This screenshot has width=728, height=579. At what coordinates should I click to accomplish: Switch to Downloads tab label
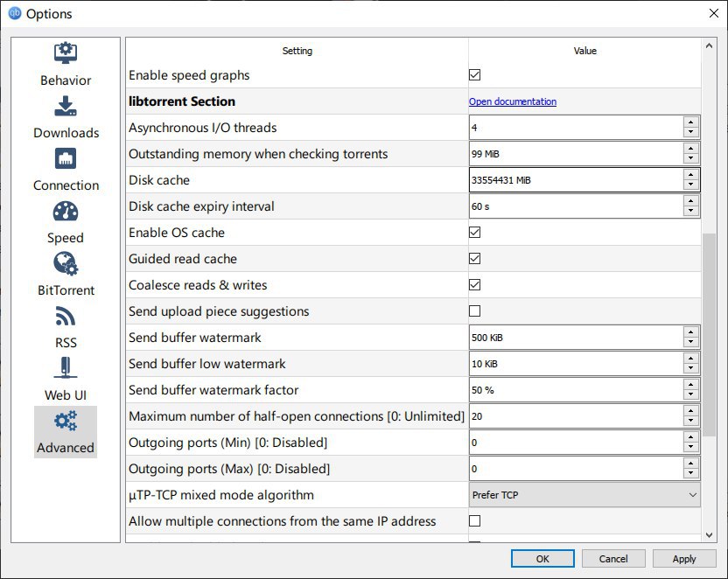pos(66,133)
